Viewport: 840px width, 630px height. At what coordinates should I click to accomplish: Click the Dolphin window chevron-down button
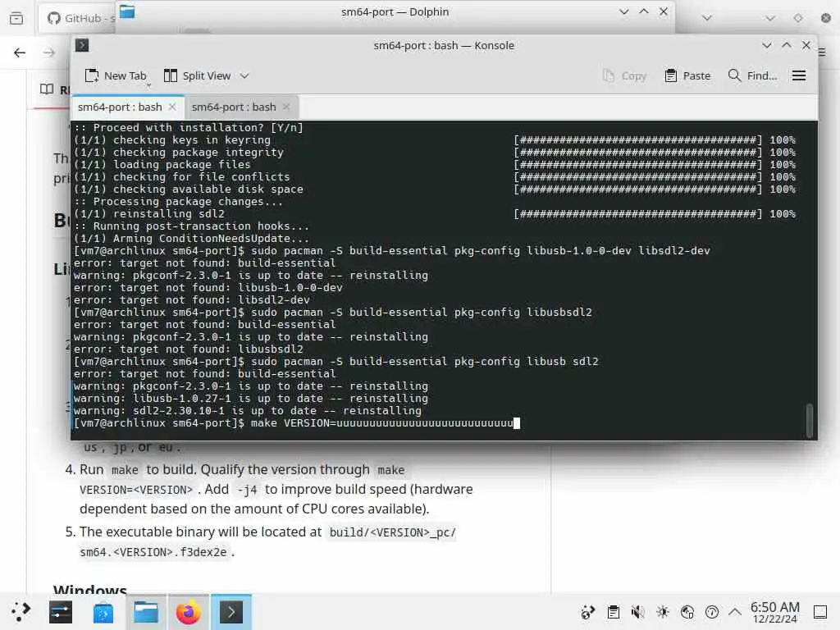(x=623, y=11)
